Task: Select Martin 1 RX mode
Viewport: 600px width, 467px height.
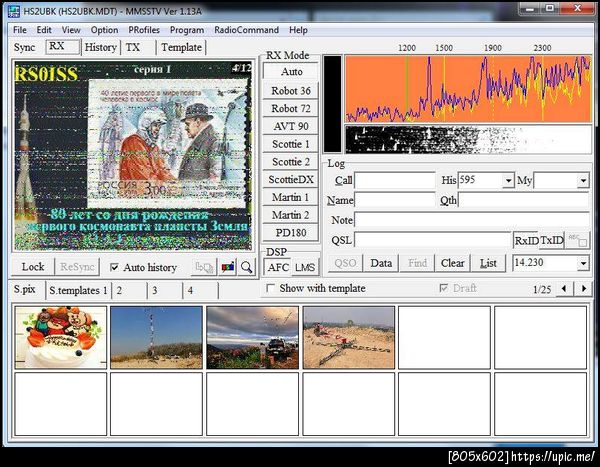Action: pyautogui.click(x=291, y=197)
